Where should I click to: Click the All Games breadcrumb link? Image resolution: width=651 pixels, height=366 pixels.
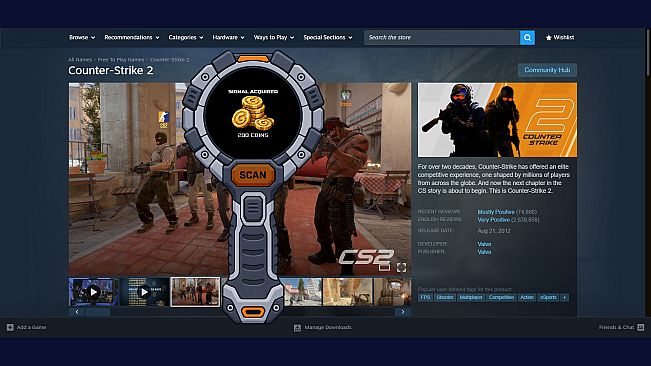coord(80,60)
